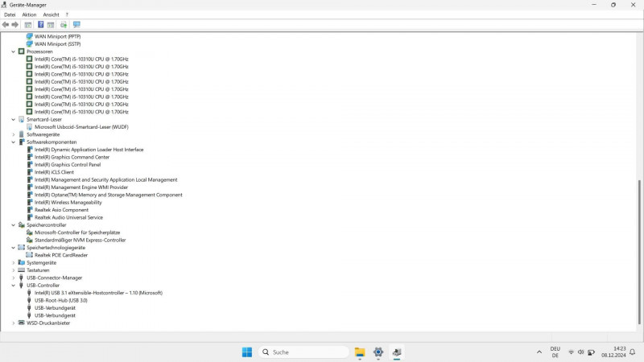The image size is (644, 362).
Task: Click the USB-Controller plug icon
Action: coord(22,285)
